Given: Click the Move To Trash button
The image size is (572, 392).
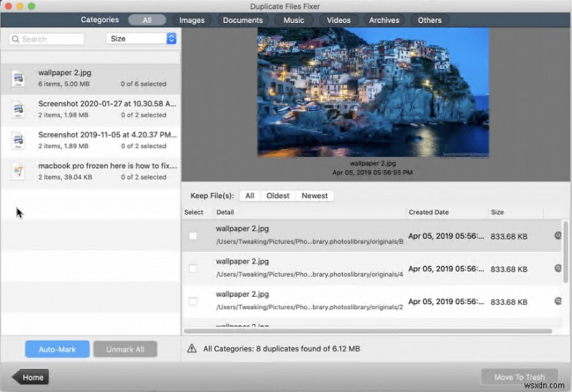Looking at the screenshot, I should click(520, 377).
